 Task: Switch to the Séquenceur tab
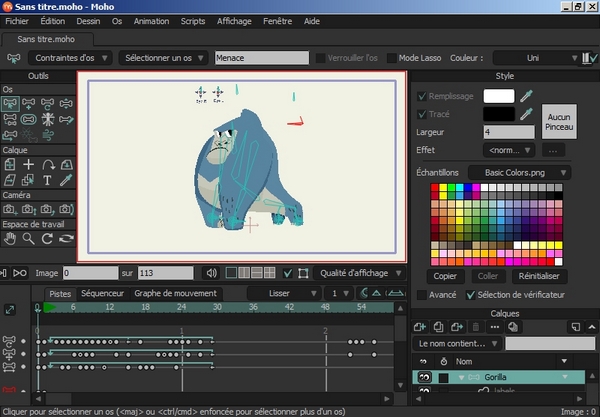[x=103, y=293]
